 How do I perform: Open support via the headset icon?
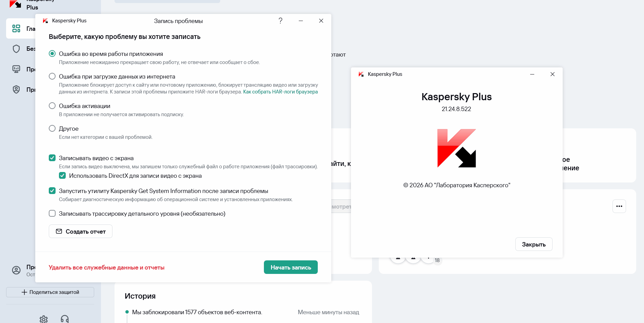65,319
